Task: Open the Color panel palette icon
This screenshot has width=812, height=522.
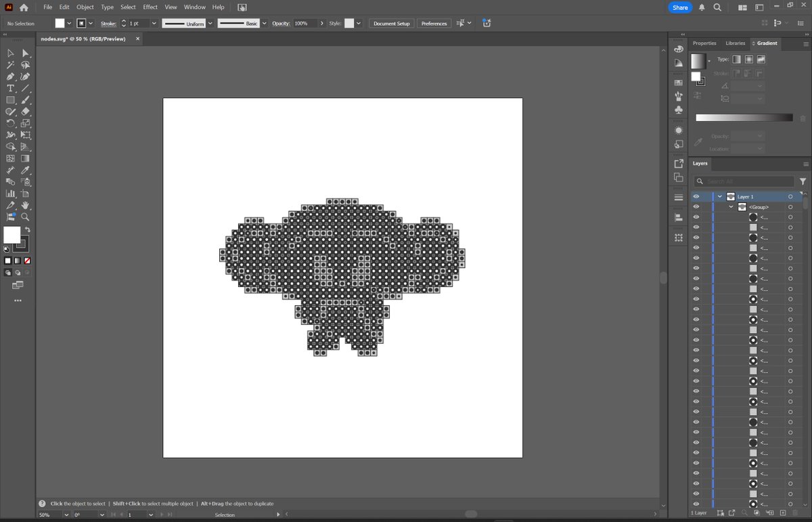Action: pos(679,50)
